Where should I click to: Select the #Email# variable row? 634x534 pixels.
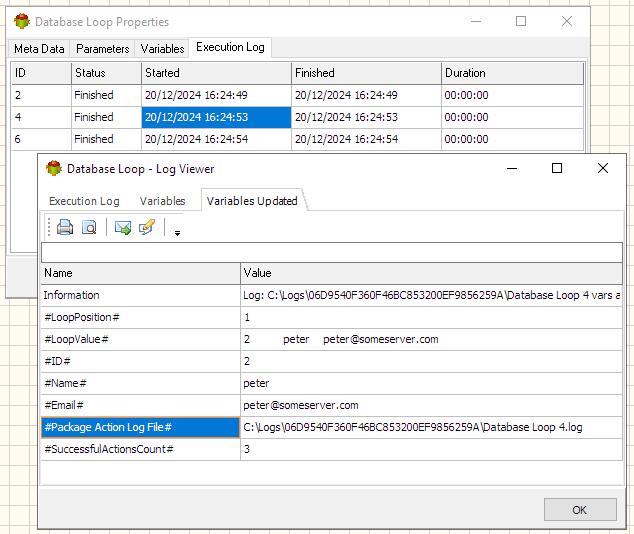tap(332, 405)
